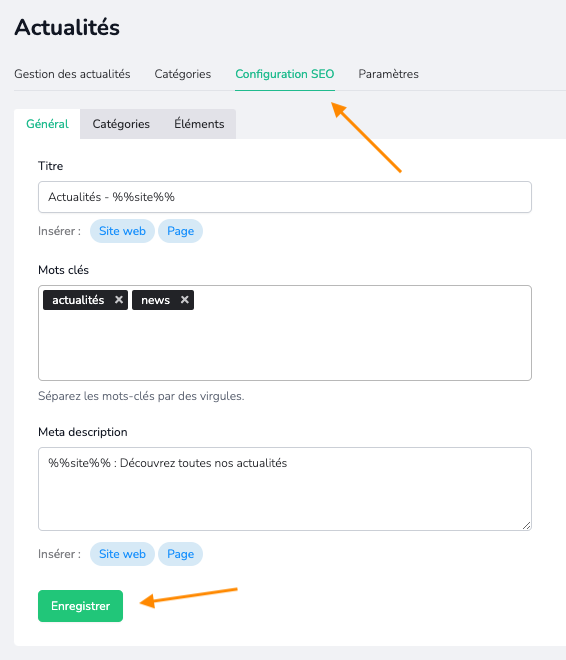Select the Configuration SEO tab

click(x=284, y=74)
